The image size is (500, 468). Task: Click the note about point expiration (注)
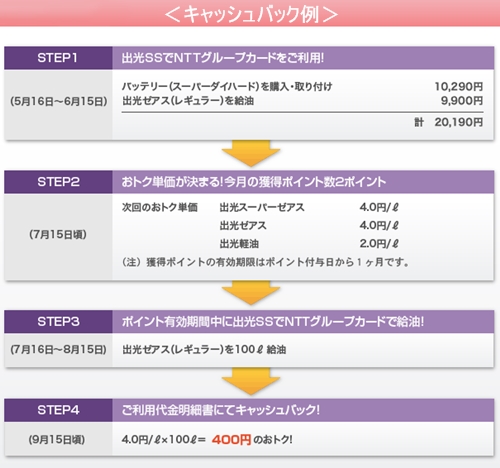click(266, 262)
